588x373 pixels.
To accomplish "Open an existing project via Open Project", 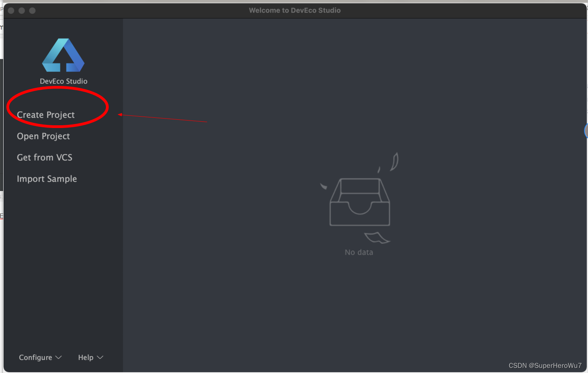I will [43, 136].
